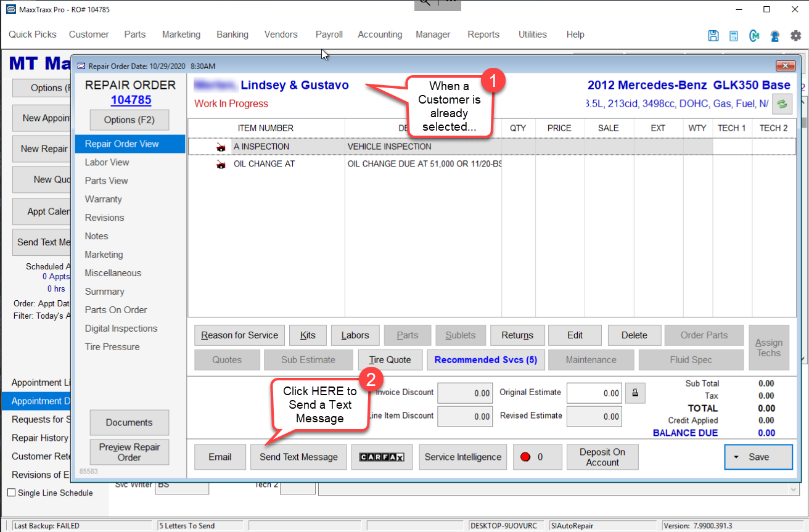
Task: Open the Reports menu
Action: click(483, 35)
